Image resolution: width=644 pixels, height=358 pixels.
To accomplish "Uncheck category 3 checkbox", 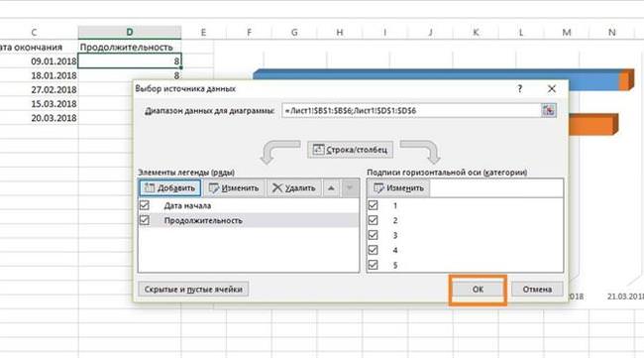I will (x=373, y=235).
